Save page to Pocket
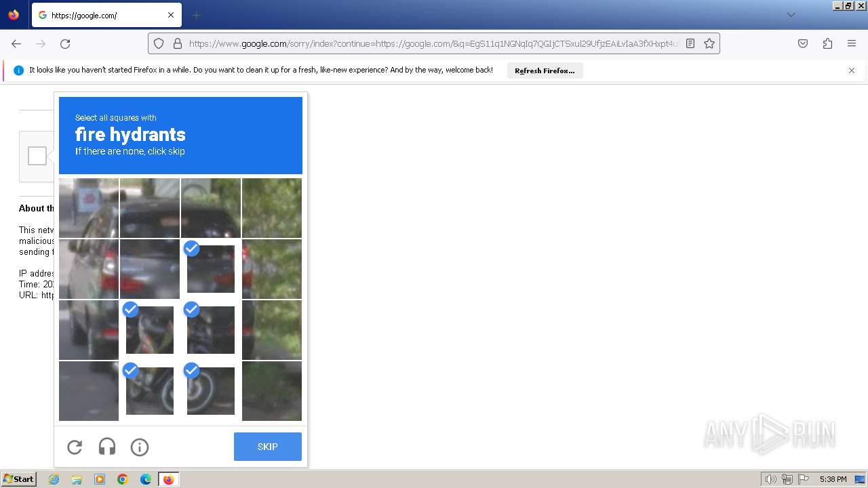 tap(803, 43)
